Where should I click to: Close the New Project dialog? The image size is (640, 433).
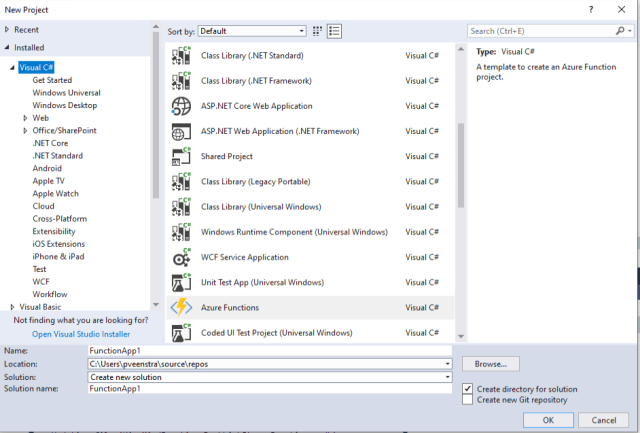[621, 9]
